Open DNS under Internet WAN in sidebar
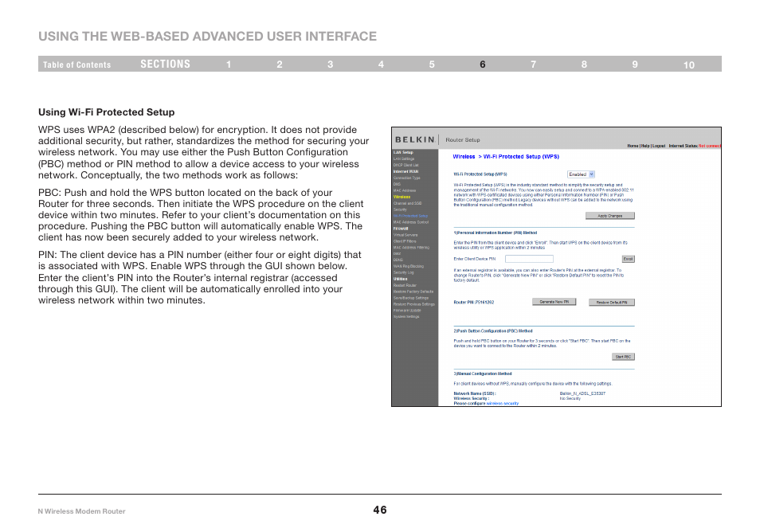Image resolution: width=760 pixels, height=532 pixels. 397,184
